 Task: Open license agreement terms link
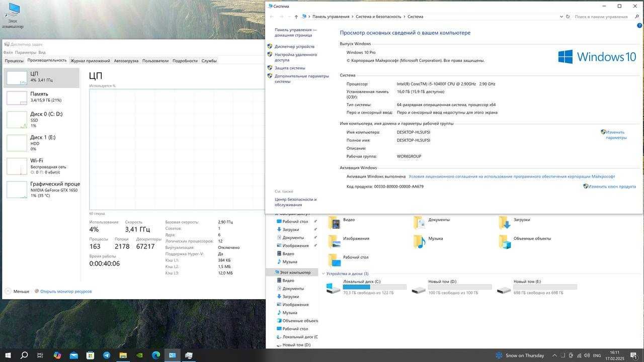tap(512, 176)
